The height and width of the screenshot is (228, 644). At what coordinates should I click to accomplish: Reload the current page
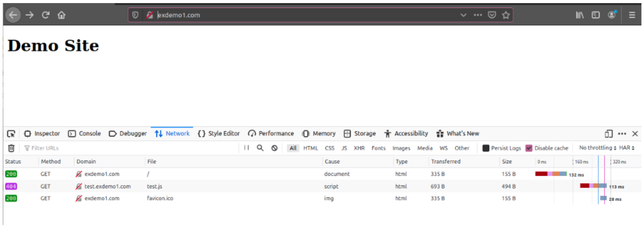(46, 15)
